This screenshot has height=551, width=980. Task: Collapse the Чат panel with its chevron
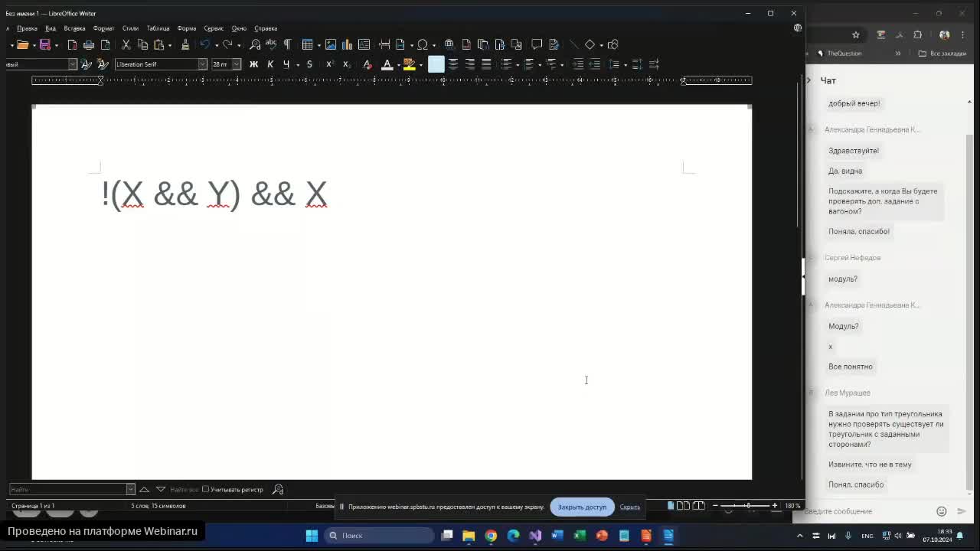click(808, 80)
